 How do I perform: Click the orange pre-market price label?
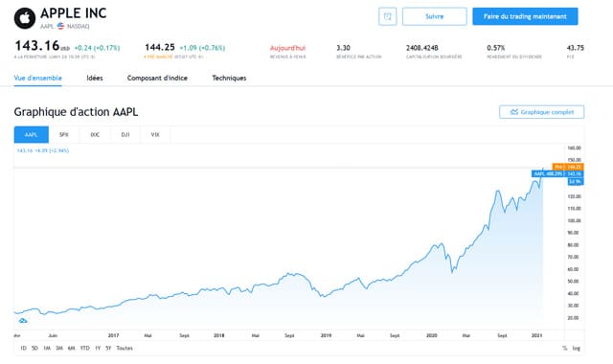click(x=568, y=167)
